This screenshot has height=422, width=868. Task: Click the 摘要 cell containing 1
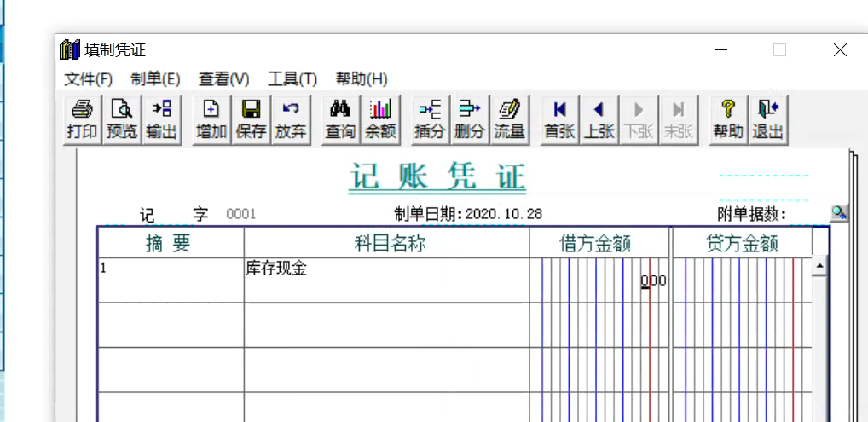coord(171,280)
